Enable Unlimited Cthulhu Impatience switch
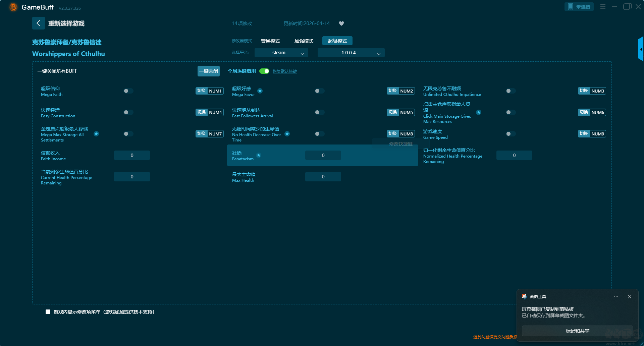644x346 pixels. 511,91
